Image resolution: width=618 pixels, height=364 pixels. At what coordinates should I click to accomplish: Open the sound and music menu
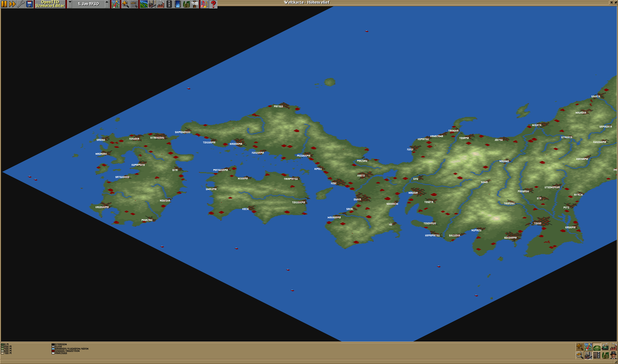(204, 4)
